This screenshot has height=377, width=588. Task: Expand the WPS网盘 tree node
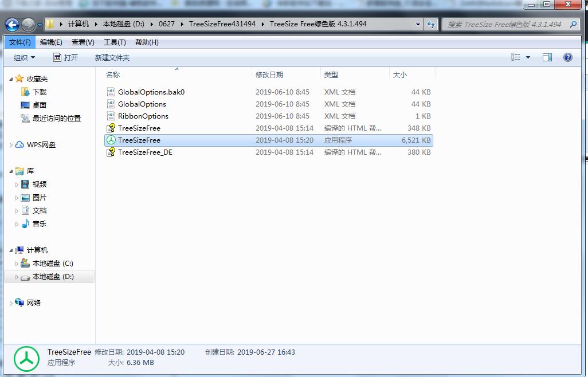[x=11, y=144]
